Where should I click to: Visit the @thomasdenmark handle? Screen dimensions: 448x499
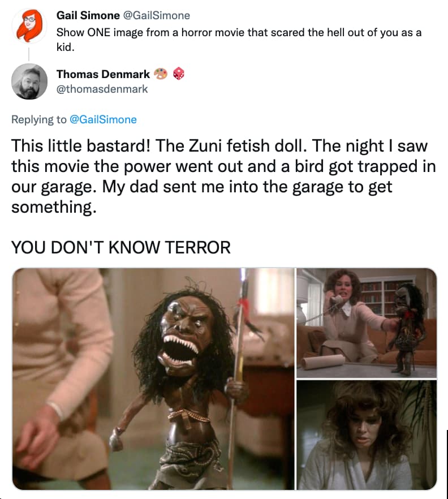pos(102,89)
